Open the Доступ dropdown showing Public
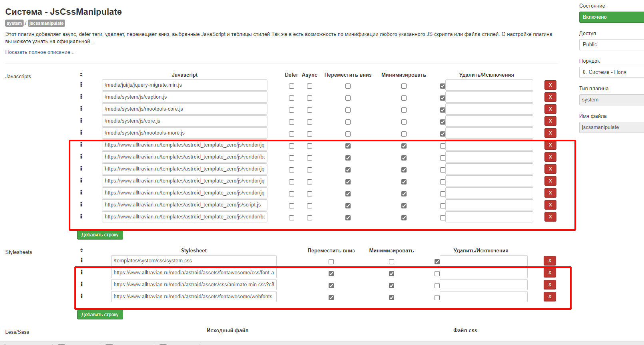This screenshot has width=644, height=345. point(611,45)
